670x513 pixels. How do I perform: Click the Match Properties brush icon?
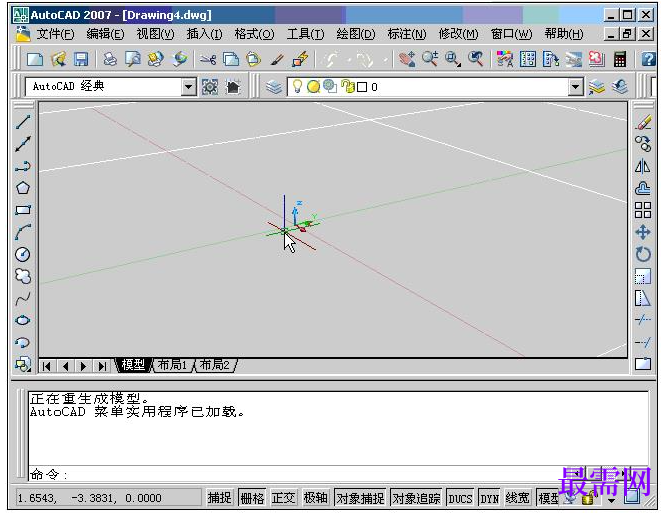click(277, 59)
